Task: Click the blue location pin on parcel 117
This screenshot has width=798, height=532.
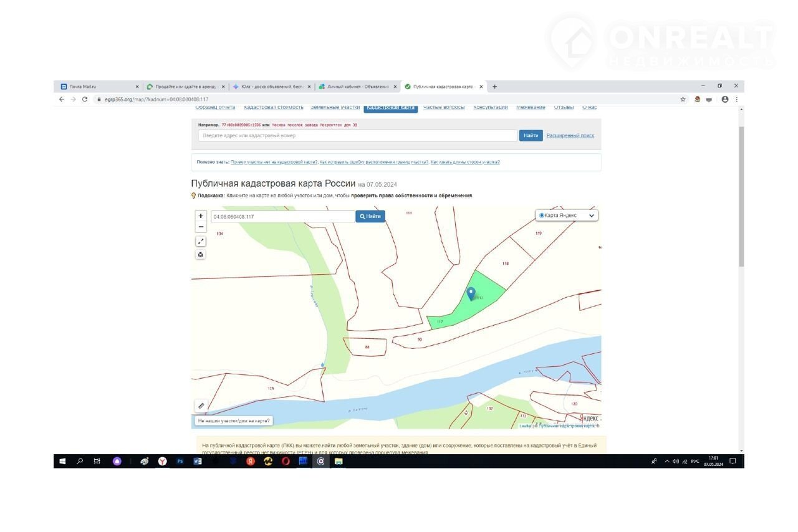Action: click(471, 293)
